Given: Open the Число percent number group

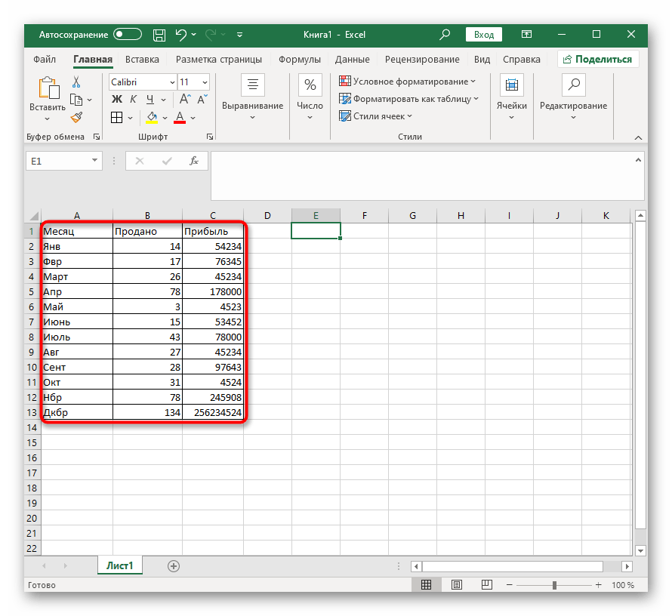Looking at the screenshot, I should point(310,97).
